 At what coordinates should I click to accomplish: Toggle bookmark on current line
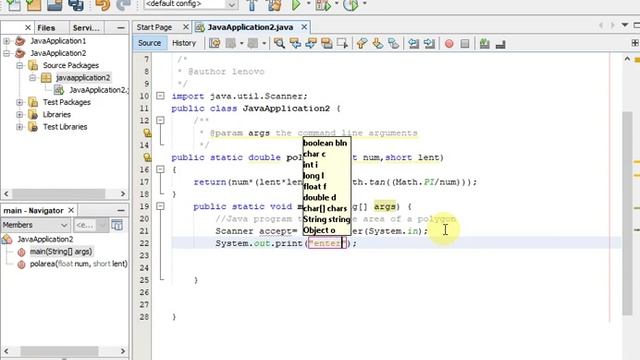coord(393,43)
